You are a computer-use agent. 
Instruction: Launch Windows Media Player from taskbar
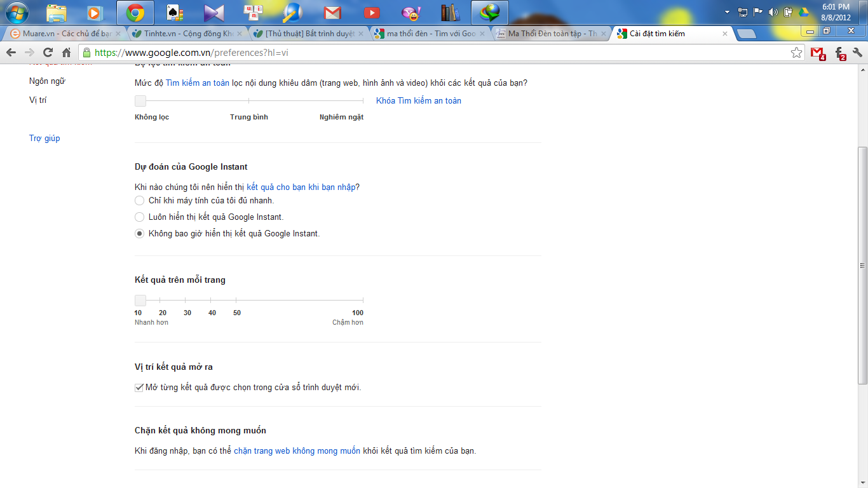95,13
